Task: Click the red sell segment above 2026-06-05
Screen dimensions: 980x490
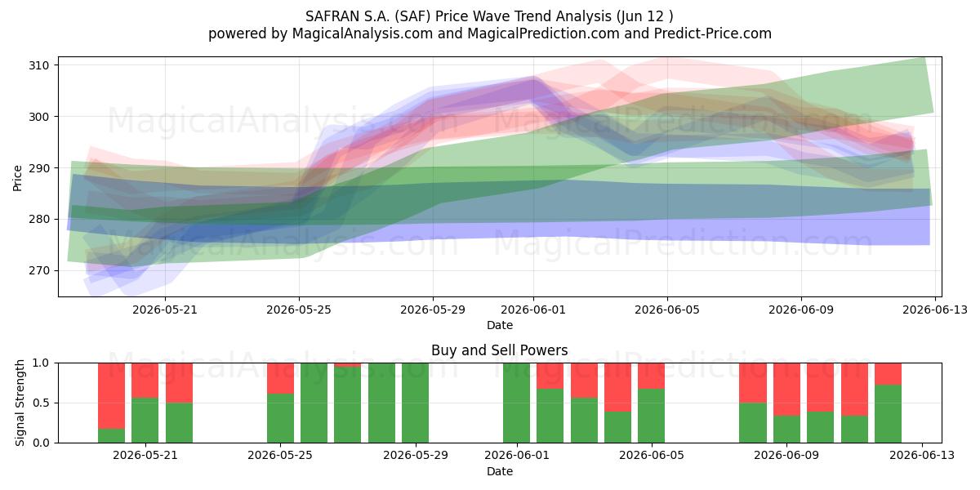Action: coord(652,376)
